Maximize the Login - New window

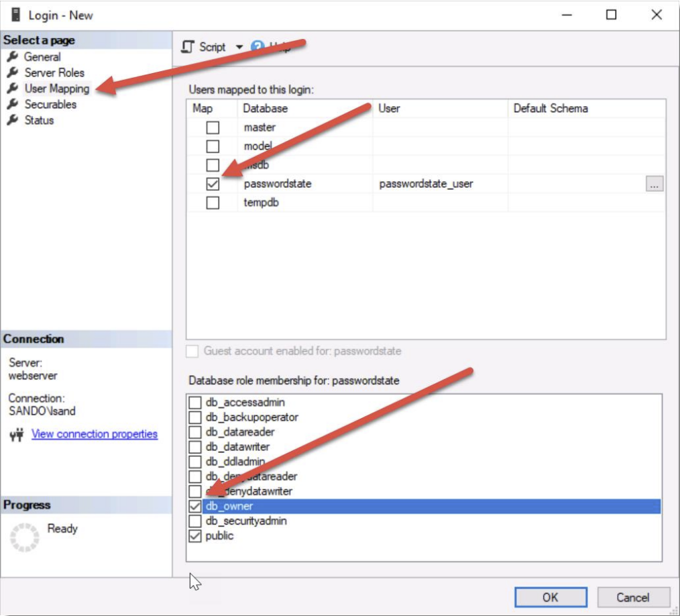(612, 15)
